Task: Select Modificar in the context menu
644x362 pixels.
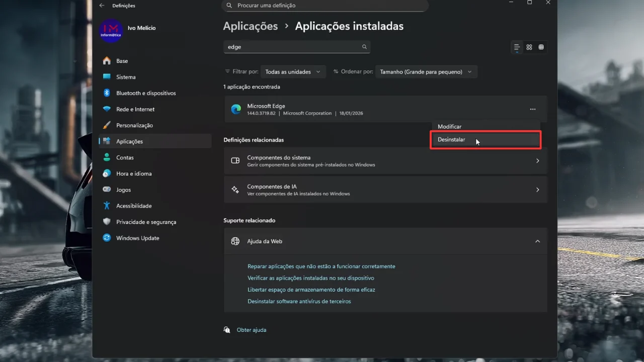Action: (486, 127)
